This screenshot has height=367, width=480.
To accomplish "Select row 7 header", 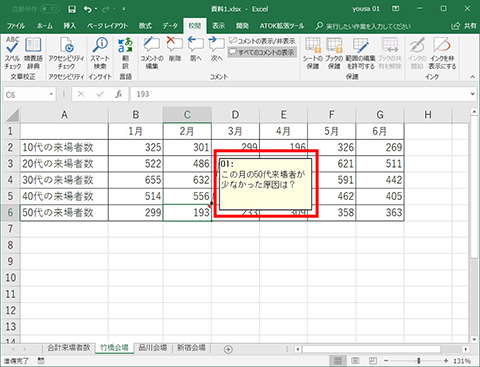I will coord(10,229).
